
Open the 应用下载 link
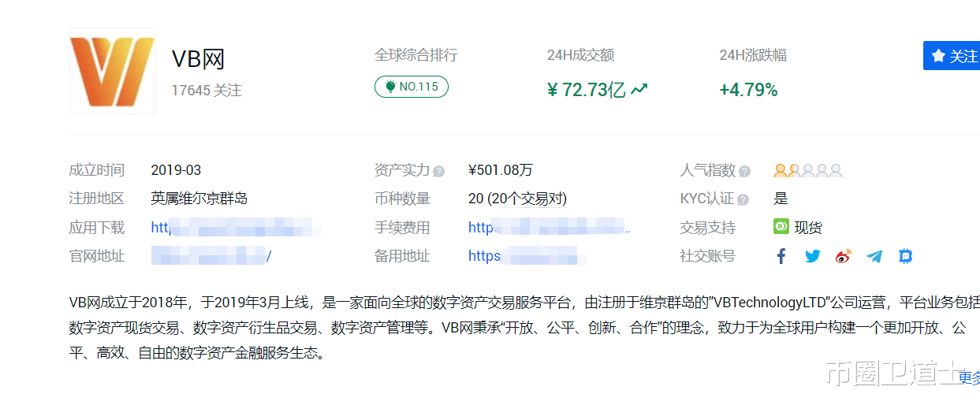[237, 228]
